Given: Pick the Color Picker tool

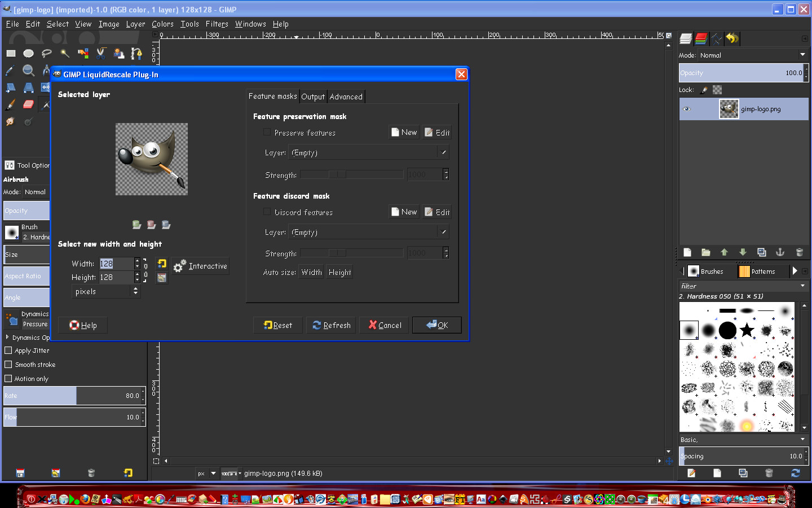Looking at the screenshot, I should (10, 70).
